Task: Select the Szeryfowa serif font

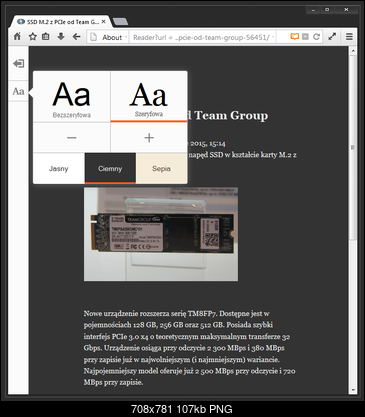Action: point(149,97)
